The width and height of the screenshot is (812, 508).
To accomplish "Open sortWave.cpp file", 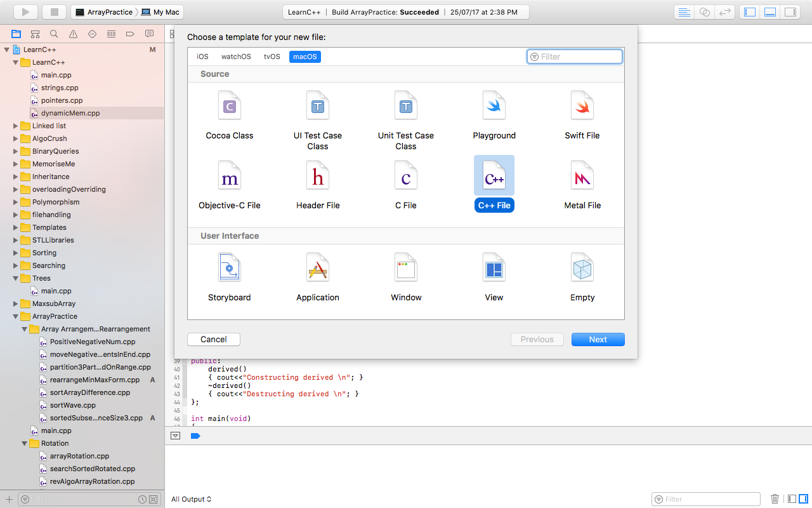I will 73,405.
